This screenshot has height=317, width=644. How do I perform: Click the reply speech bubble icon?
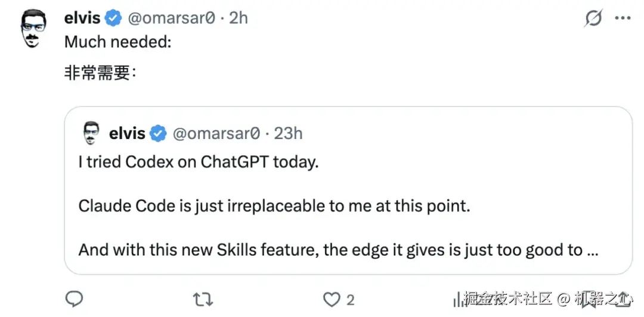click(74, 298)
